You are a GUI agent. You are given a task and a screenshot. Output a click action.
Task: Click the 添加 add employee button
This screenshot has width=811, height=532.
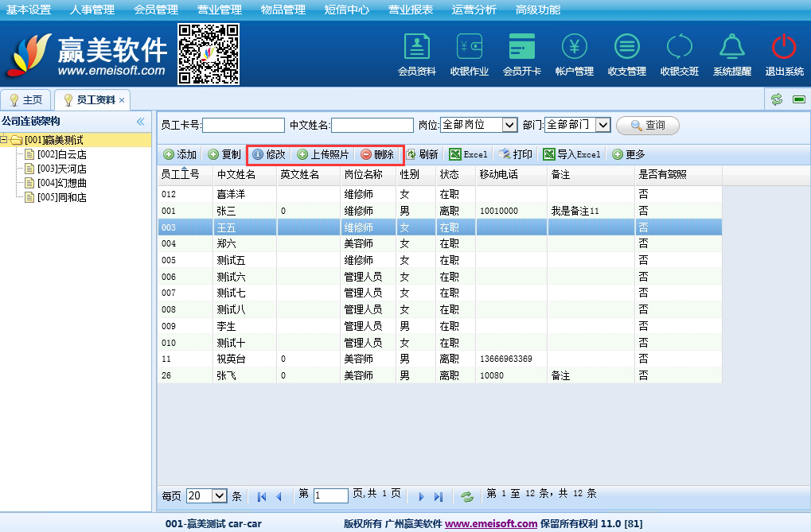(180, 154)
